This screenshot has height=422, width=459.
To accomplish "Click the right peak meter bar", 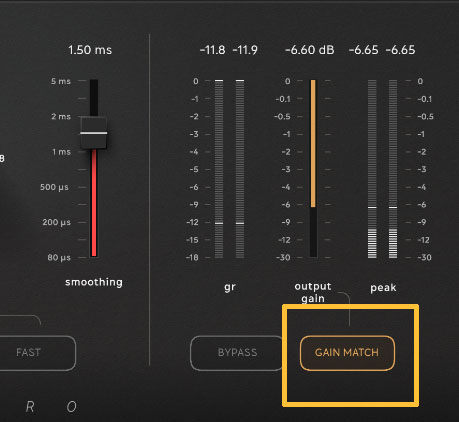I will 393,169.
